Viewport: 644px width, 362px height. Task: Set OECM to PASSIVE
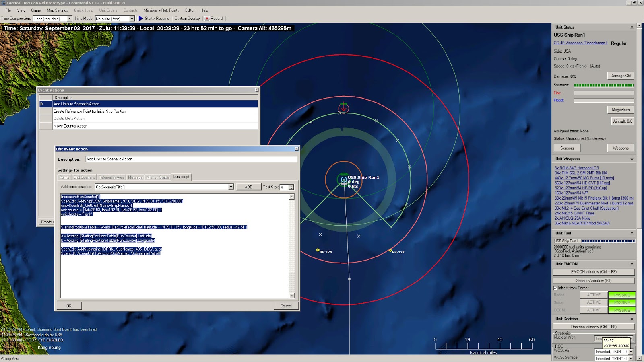[x=622, y=310]
